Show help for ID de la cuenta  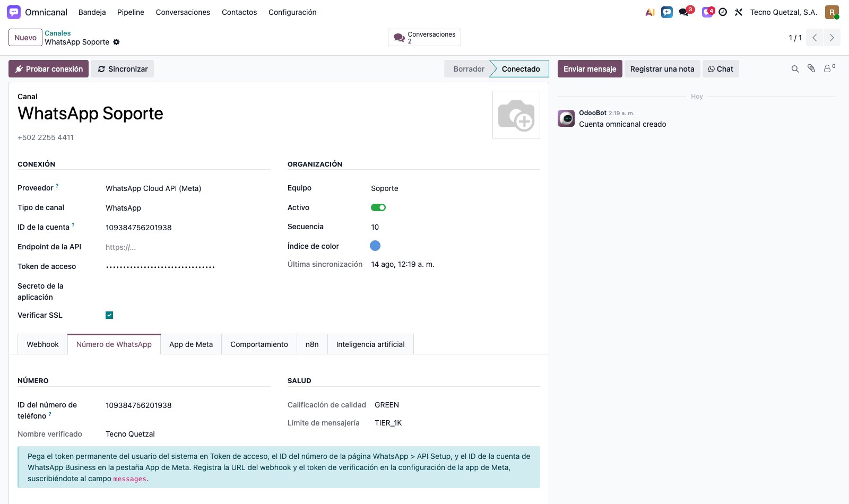click(73, 225)
